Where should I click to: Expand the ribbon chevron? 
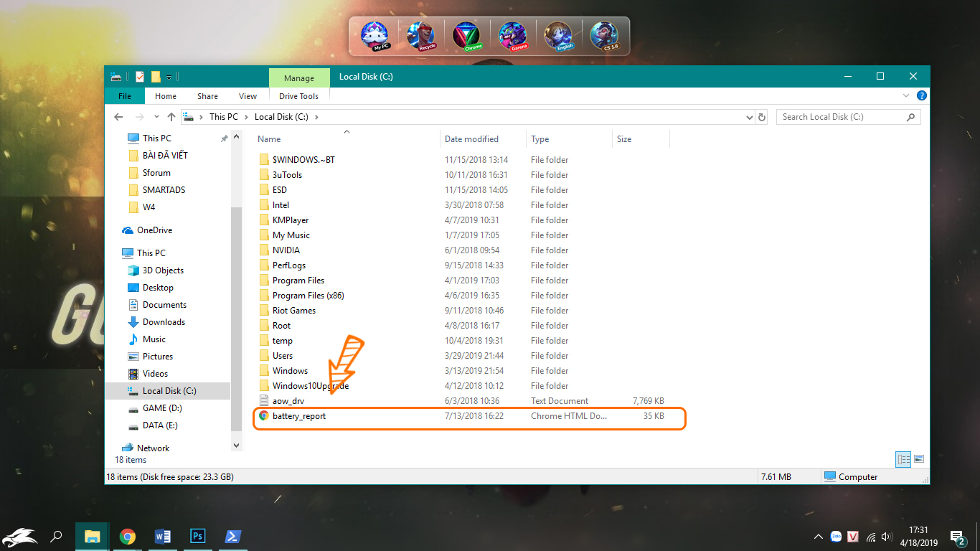[x=906, y=95]
